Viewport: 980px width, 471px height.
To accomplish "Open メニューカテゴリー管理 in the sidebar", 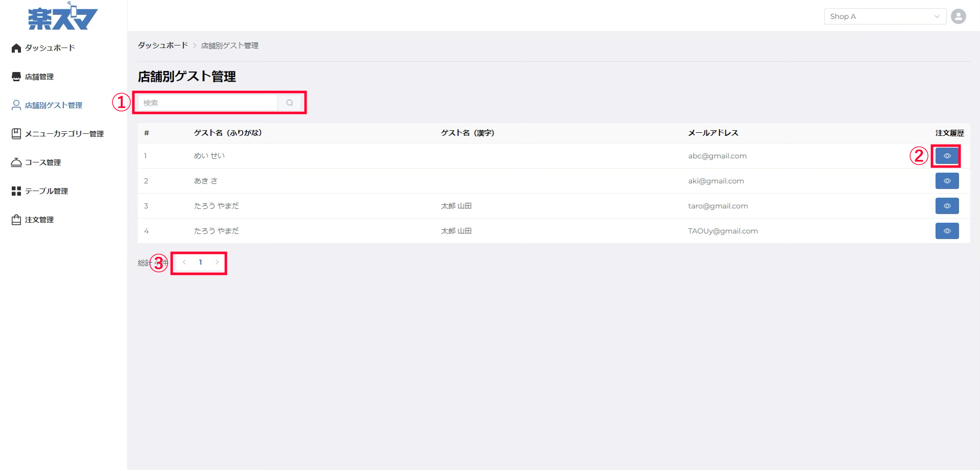I will [64, 134].
